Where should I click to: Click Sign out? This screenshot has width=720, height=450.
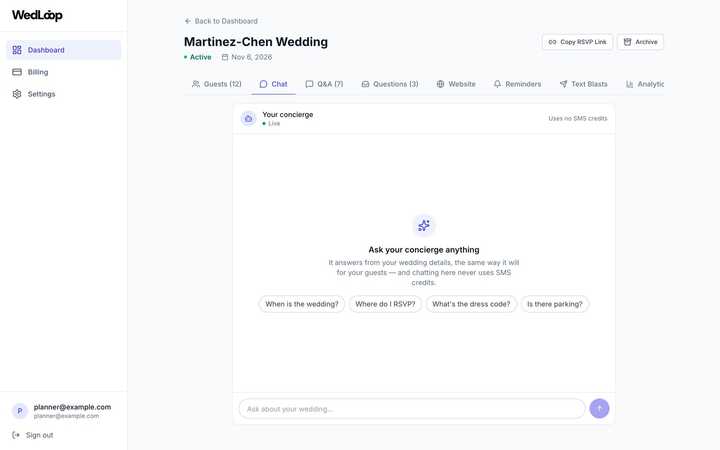click(x=33, y=435)
